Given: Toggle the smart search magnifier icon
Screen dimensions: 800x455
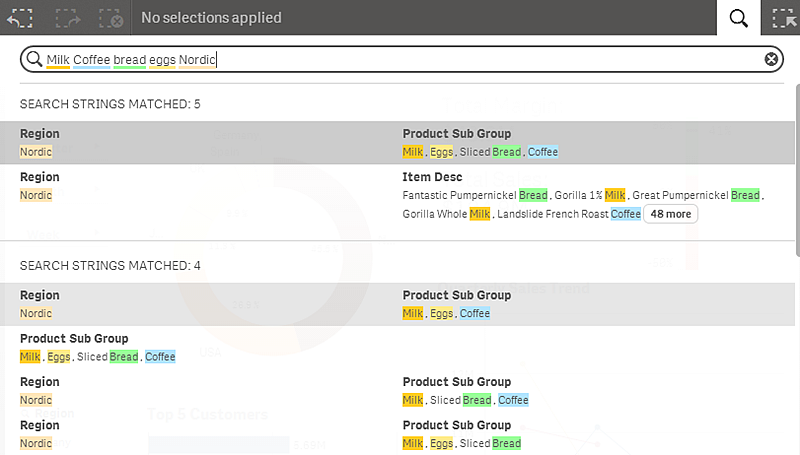Looking at the screenshot, I should 739,17.
